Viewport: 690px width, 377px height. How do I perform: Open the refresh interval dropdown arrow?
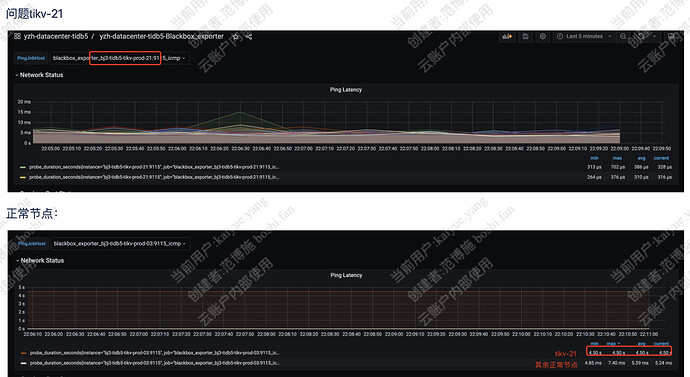click(x=654, y=37)
